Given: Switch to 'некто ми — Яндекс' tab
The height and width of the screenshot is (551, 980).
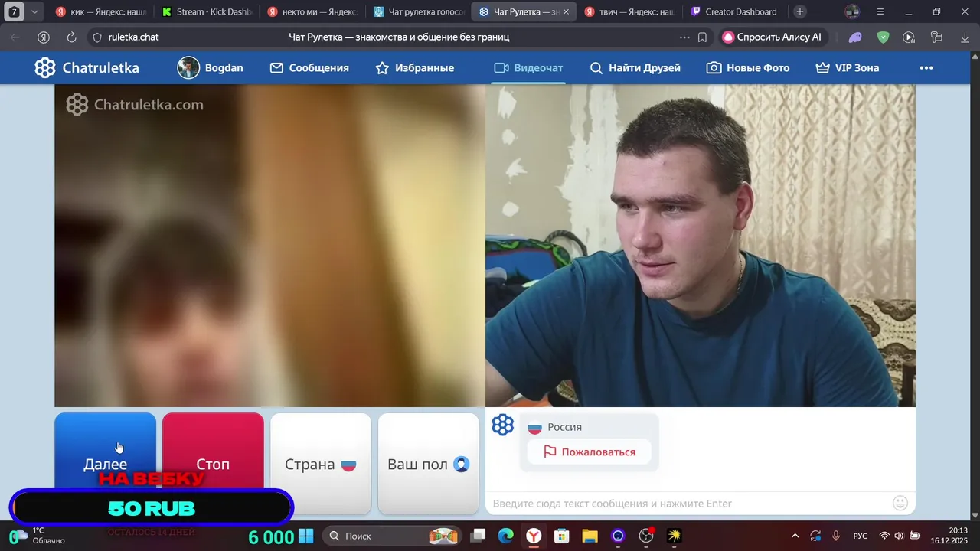Looking at the screenshot, I should (312, 12).
